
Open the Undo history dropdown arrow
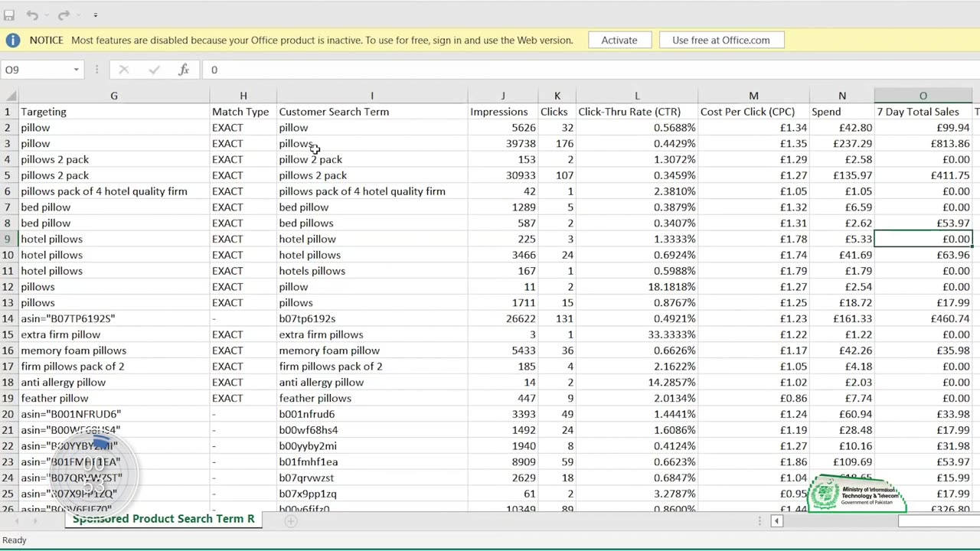coord(47,15)
